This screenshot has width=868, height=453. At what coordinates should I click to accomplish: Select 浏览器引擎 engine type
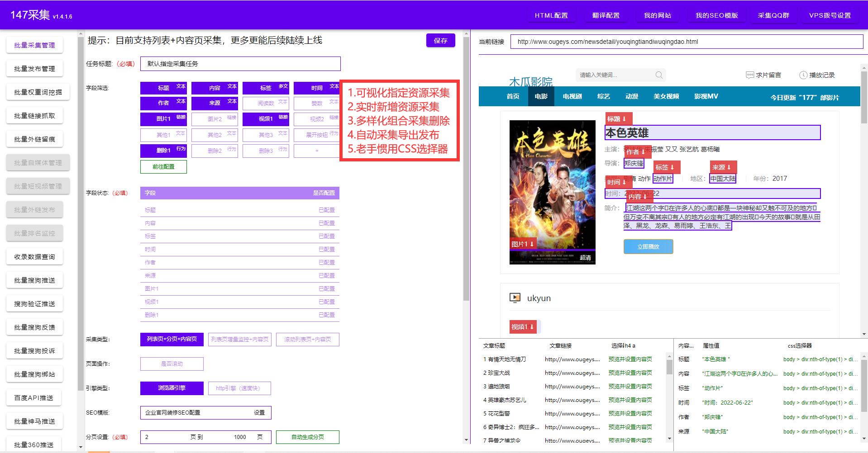[172, 388]
